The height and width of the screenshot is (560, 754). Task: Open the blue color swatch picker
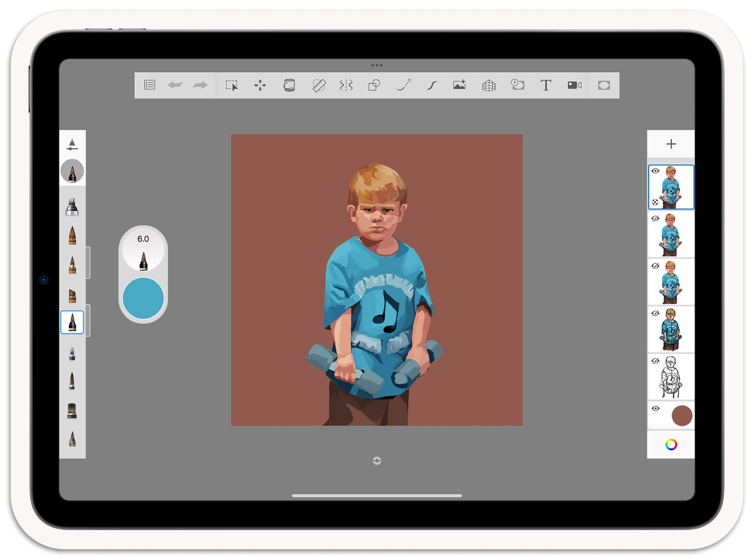tap(143, 298)
